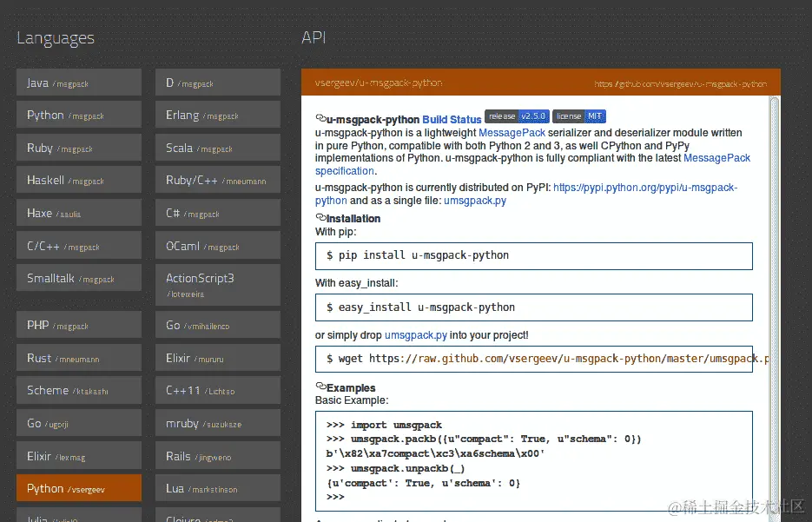Click the 'import umsgpack' example line
Screen dimensions: 812x522
(x=384, y=425)
